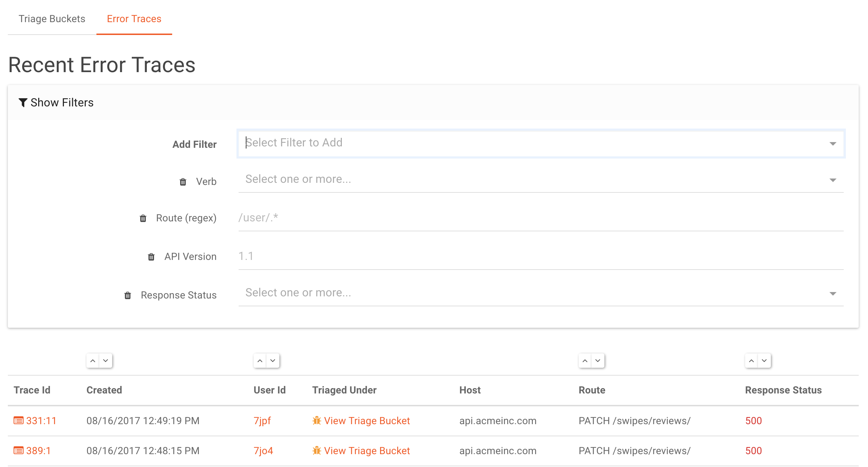Remove the Route (regex) filter trash icon

click(x=143, y=218)
